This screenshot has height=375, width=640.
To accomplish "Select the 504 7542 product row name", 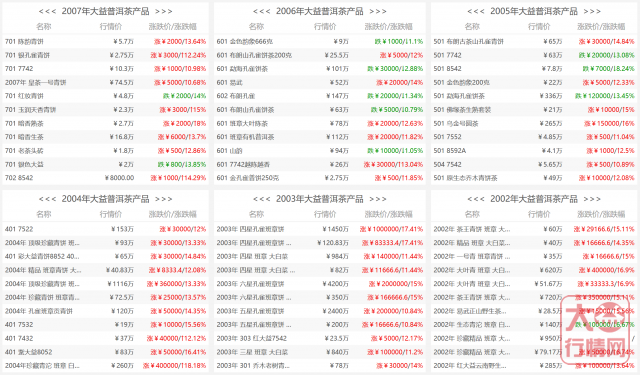I will click(x=447, y=164).
